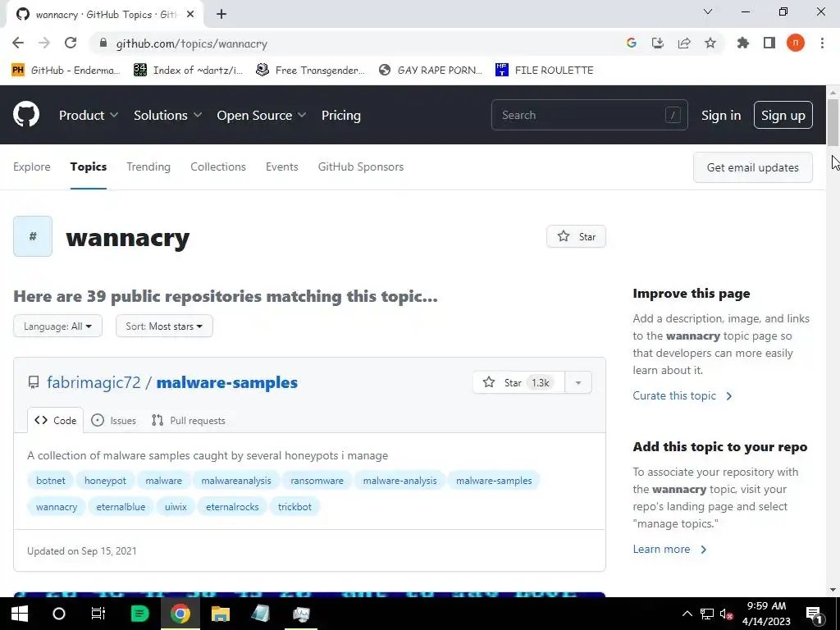Open the Language: All filter dropdown

(58, 326)
